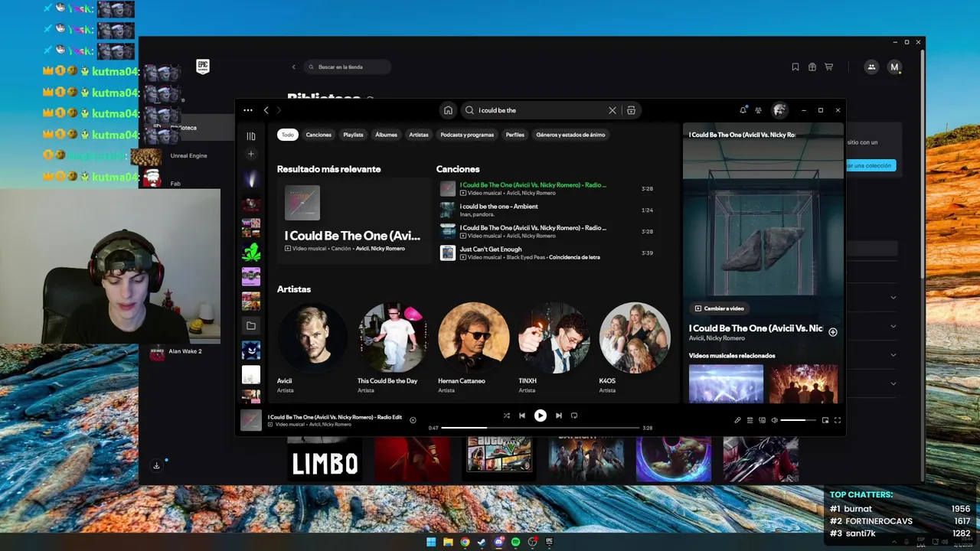Open This Could Be the Day artist
980x551 pixels.
pyautogui.click(x=393, y=348)
